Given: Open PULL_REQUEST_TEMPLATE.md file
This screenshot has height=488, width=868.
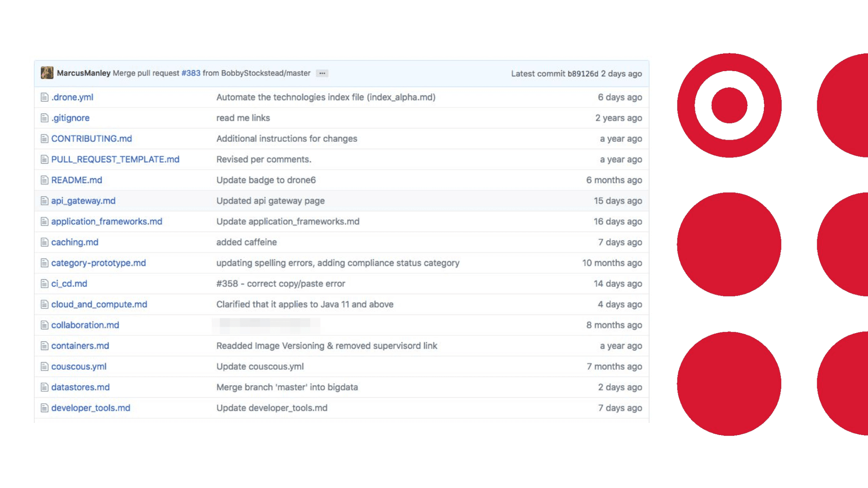Looking at the screenshot, I should tap(115, 160).
